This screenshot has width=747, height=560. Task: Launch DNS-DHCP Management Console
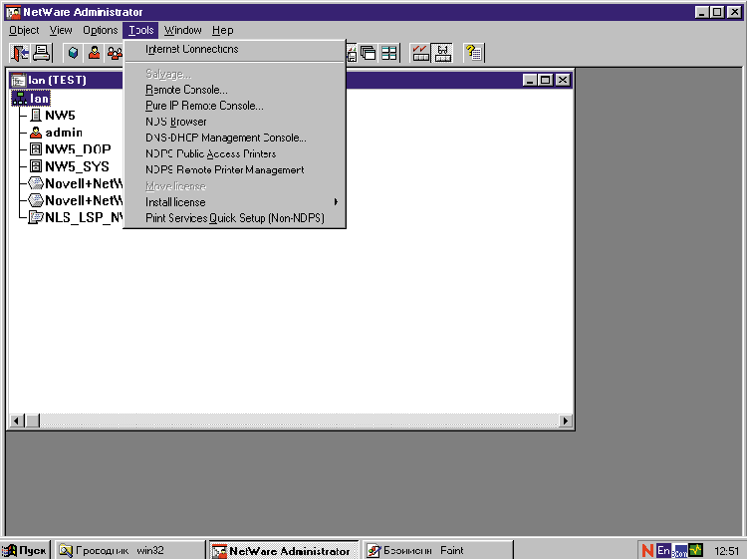click(x=225, y=138)
